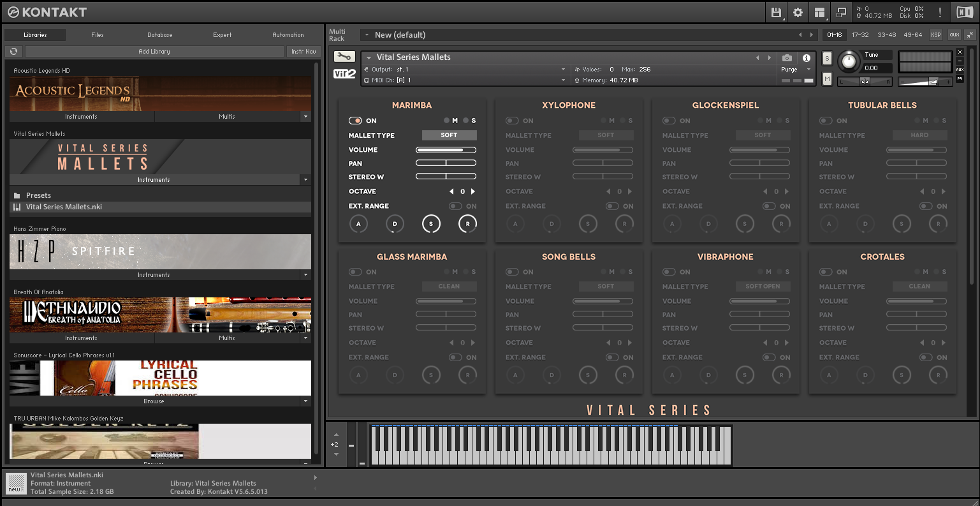The height and width of the screenshot is (506, 980).
Task: Click Marimba Release knob
Action: coord(467,224)
